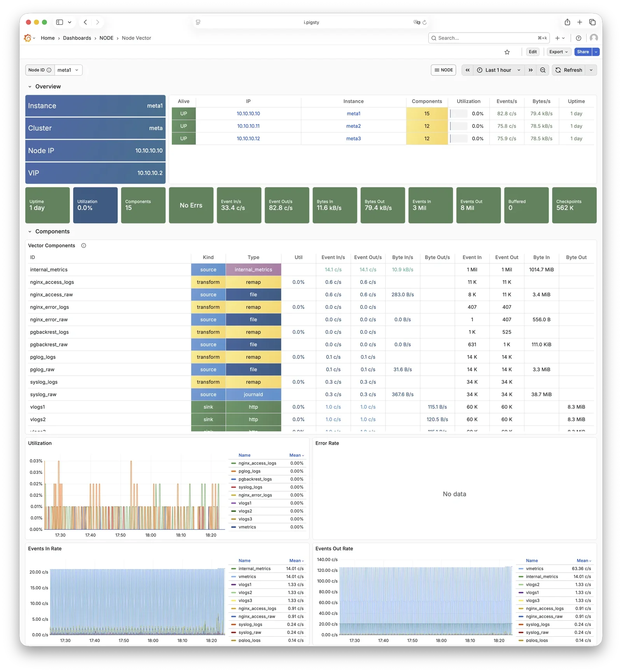Focus the Search input field
The width and height of the screenshot is (622, 672).
pos(486,38)
